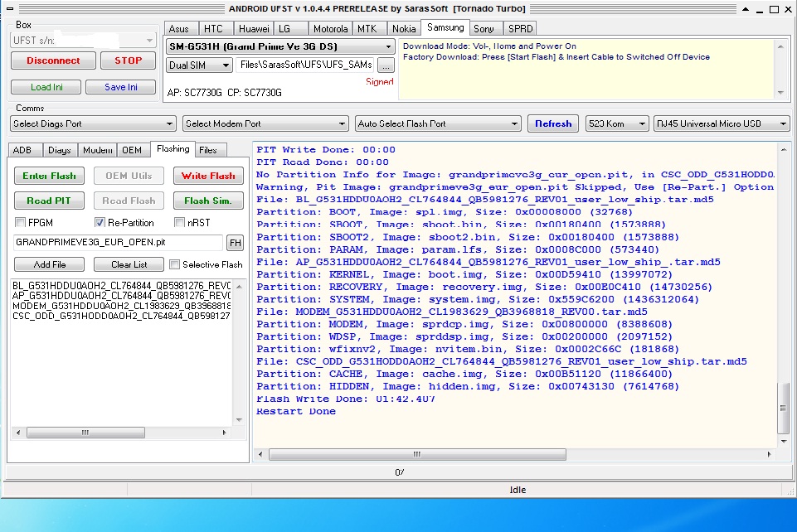
Task: Click log panel scroll down arrow
Action: [784, 442]
